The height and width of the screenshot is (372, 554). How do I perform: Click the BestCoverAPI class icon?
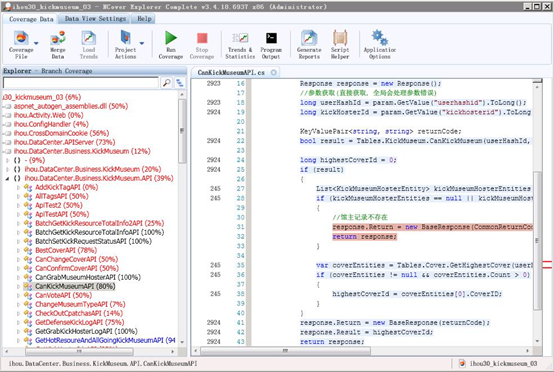click(28, 250)
